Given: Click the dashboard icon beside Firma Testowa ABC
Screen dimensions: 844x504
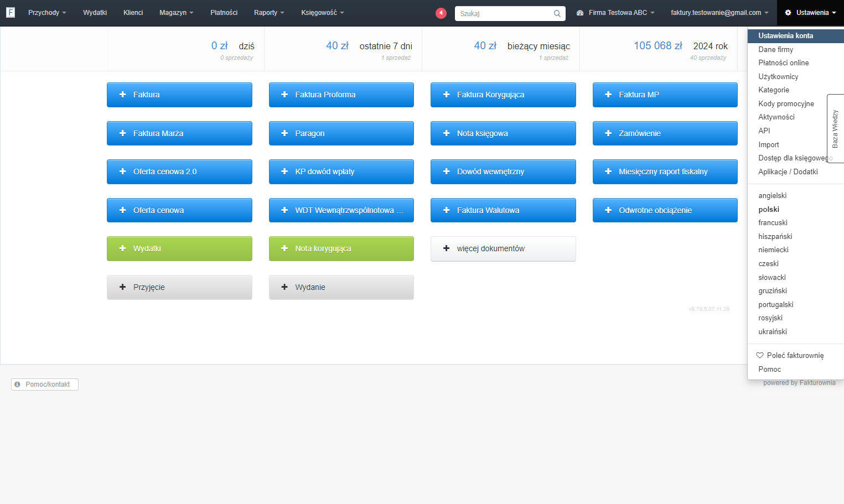Looking at the screenshot, I should tap(580, 13).
